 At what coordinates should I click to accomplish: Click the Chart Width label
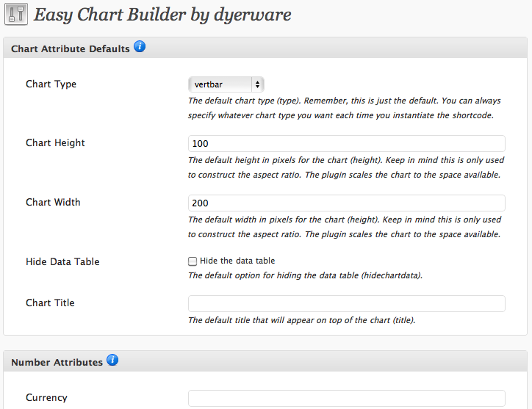(x=53, y=202)
